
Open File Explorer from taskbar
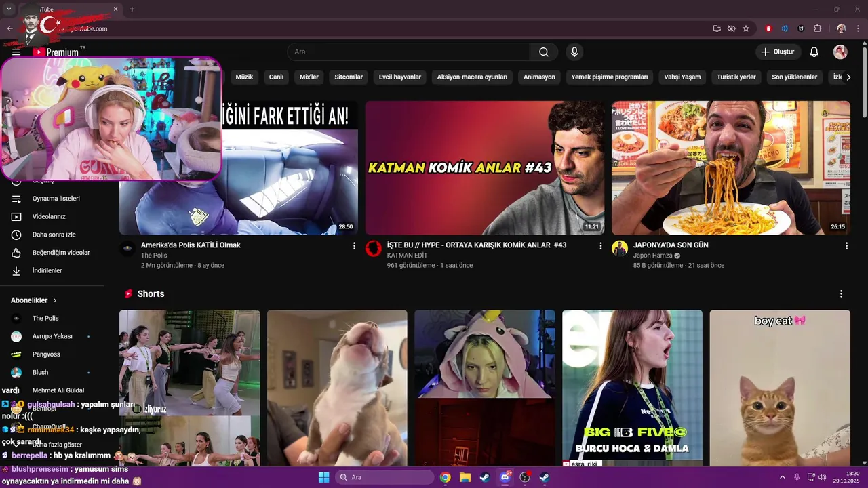click(x=465, y=477)
